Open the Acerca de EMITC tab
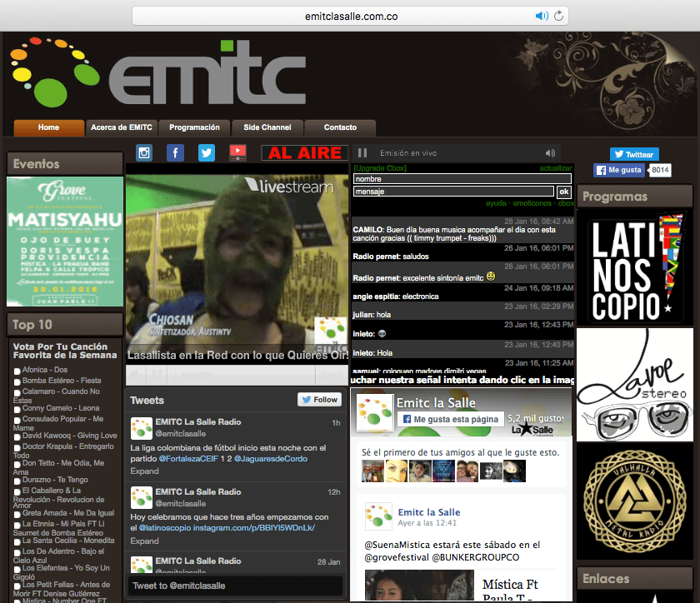The width and height of the screenshot is (700, 603). (122, 127)
